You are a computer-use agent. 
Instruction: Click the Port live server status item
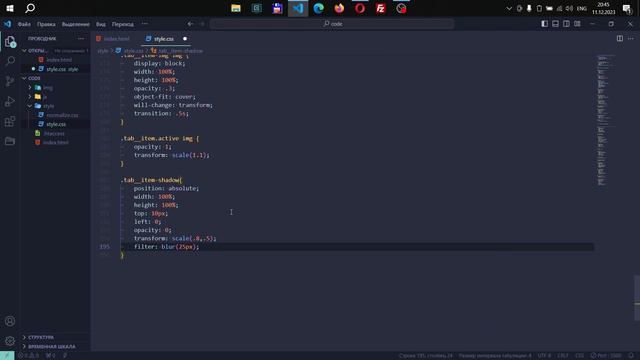pyautogui.click(x=606, y=356)
